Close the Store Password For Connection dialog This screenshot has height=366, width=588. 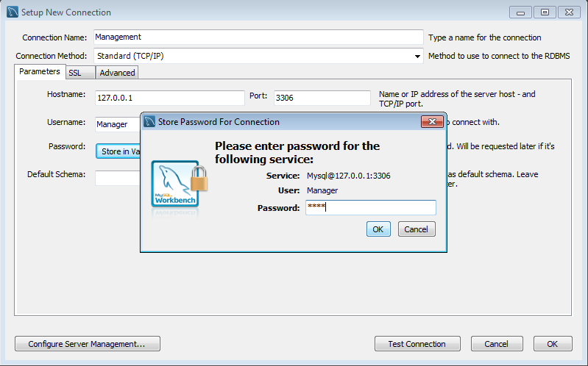(x=432, y=122)
